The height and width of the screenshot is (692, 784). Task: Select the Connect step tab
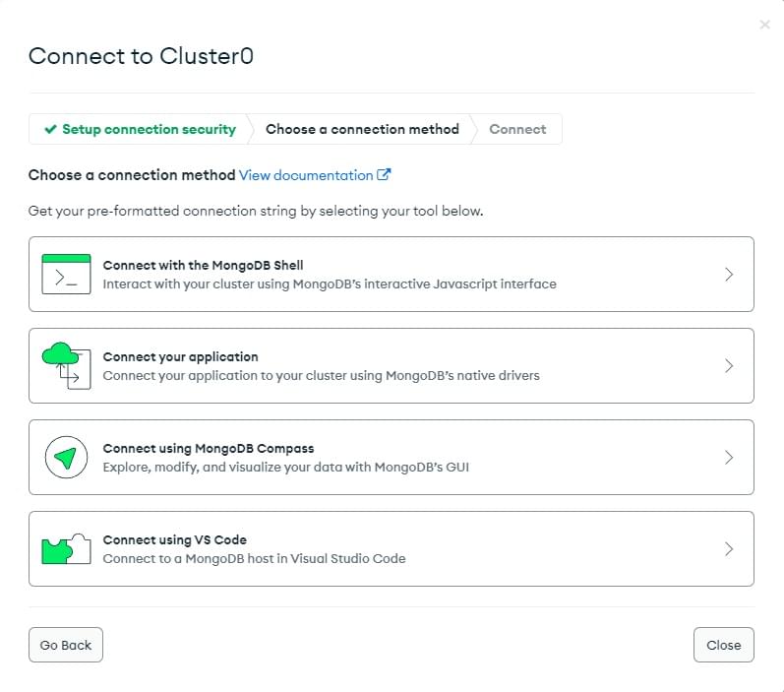(517, 129)
